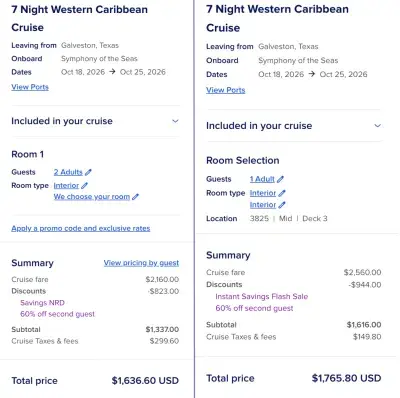
Task: Click Savings NRD discount label
Action: pyautogui.click(x=42, y=303)
